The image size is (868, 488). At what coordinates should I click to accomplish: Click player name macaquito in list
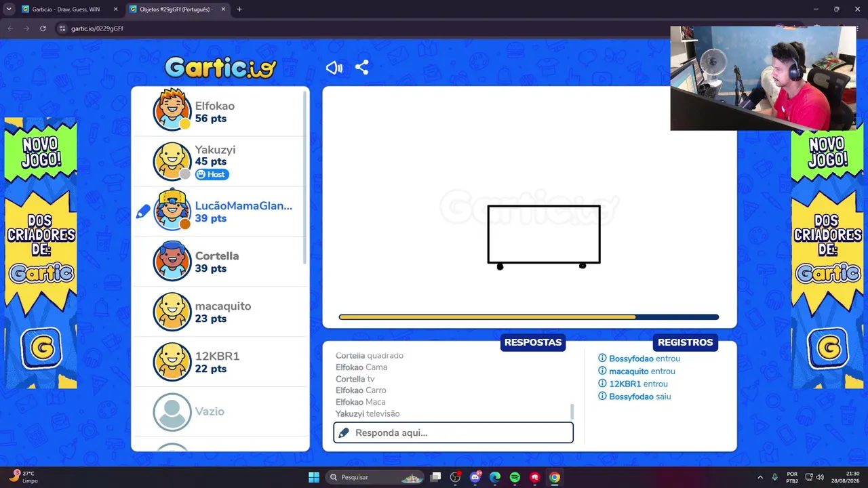click(x=223, y=306)
